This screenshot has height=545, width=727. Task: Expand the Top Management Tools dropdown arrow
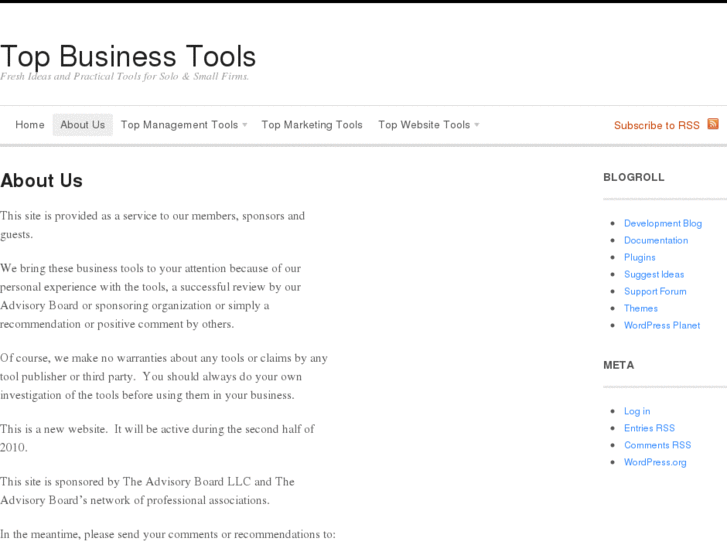point(245,125)
